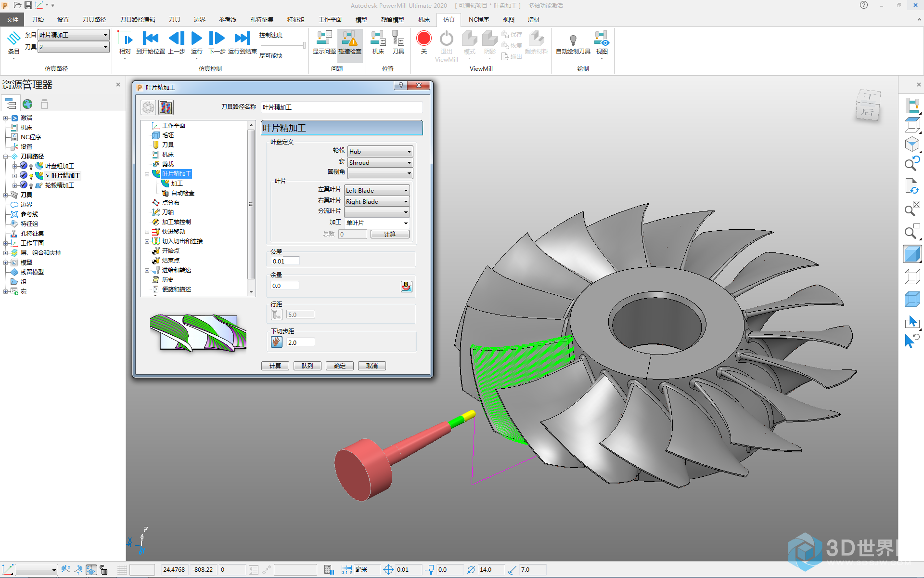Step forward with 下一步 icon
This screenshot has height=578, width=924.
point(217,39)
